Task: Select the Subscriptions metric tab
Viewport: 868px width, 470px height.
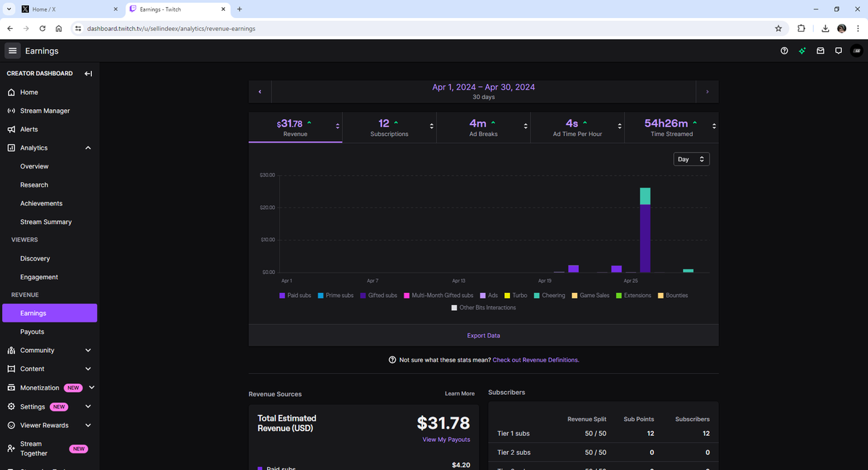Action: 389,127
